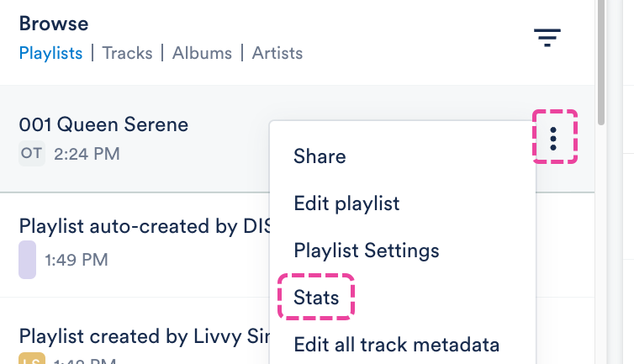
Task: Switch to the Playlists tab
Action: (x=50, y=54)
